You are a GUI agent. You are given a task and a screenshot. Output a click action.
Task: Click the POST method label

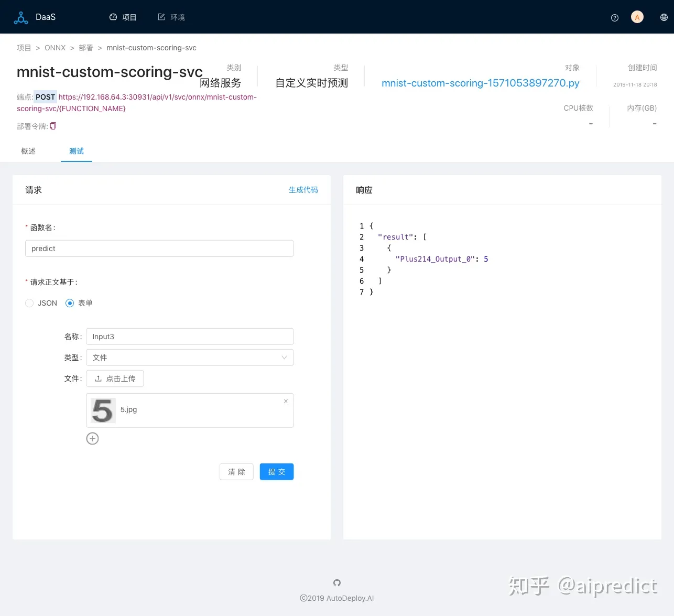[x=45, y=97]
